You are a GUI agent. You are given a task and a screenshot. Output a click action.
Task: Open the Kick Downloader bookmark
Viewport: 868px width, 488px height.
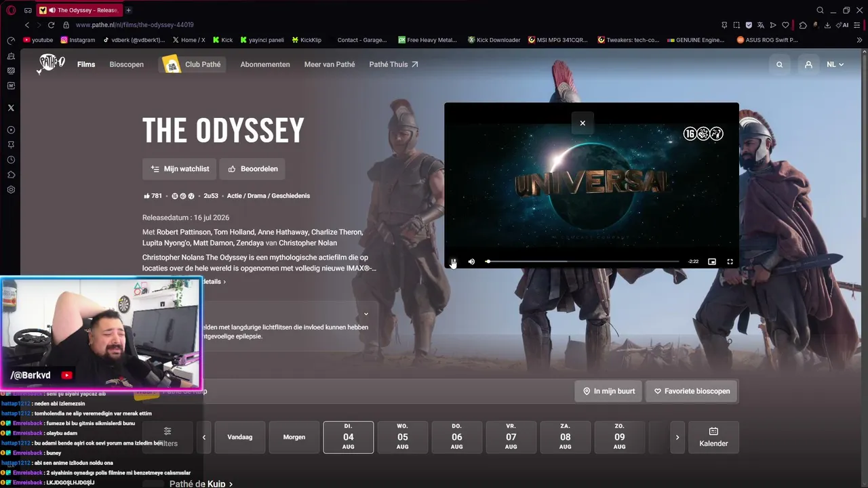[x=494, y=40]
